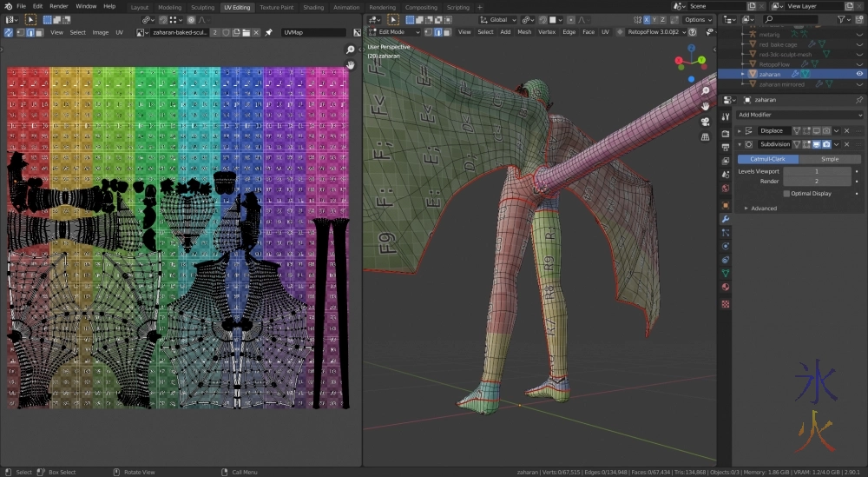
Task: Select the Simple subdivision type button
Action: pyautogui.click(x=831, y=159)
